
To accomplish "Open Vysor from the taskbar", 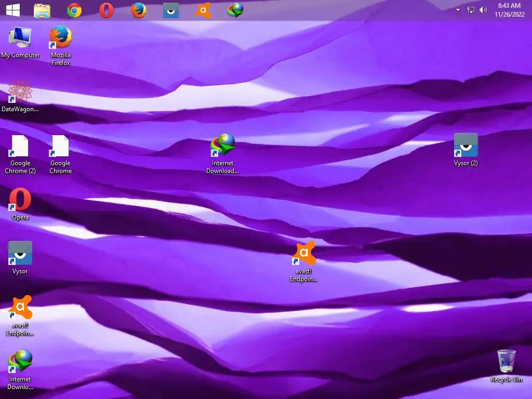I will pyautogui.click(x=171, y=10).
